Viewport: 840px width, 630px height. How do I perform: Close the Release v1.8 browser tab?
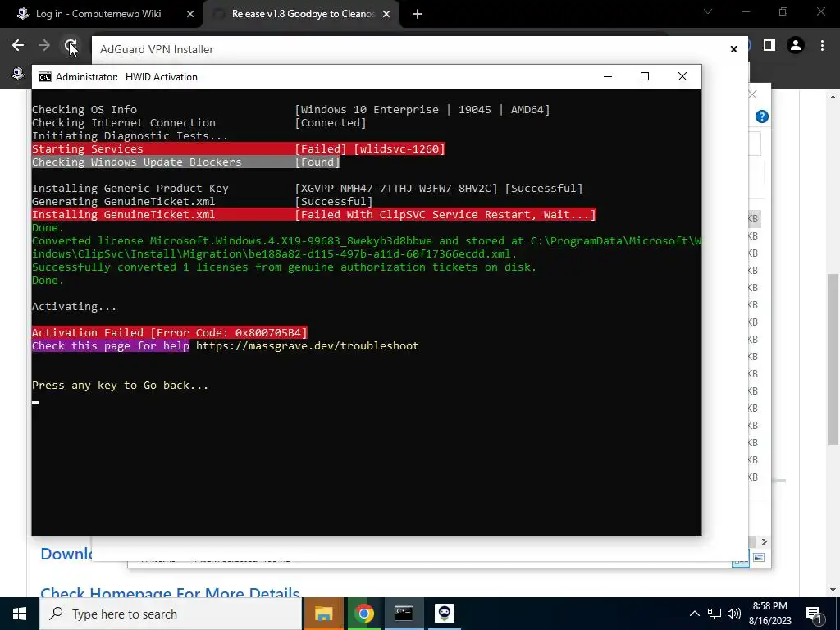(386, 14)
